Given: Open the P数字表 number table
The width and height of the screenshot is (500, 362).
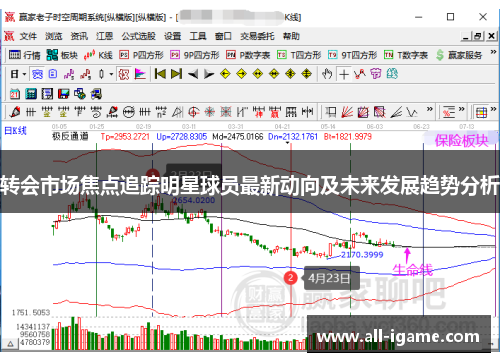Looking at the screenshot, I should (x=248, y=55).
